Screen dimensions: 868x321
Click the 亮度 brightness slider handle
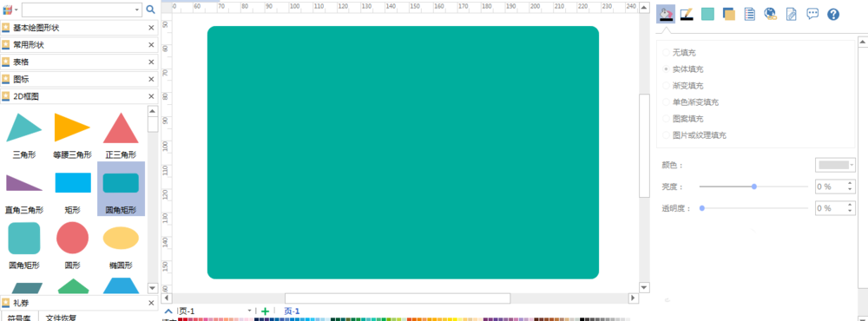[754, 187]
